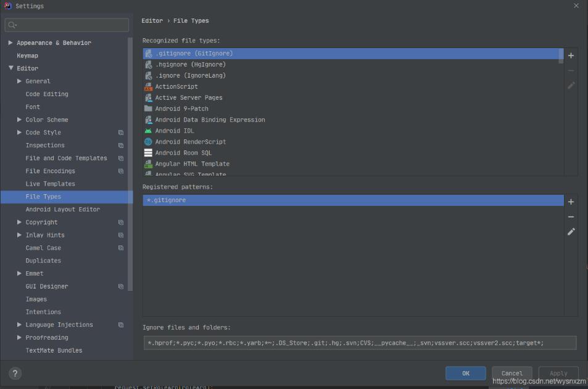This screenshot has width=588, height=389.
Task: Click the copy icon next to Code Style
Action: tap(121, 133)
